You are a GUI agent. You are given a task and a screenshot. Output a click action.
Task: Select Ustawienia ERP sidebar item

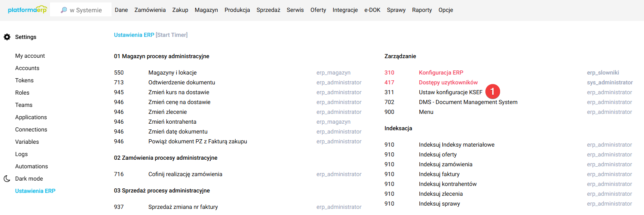coord(35,191)
